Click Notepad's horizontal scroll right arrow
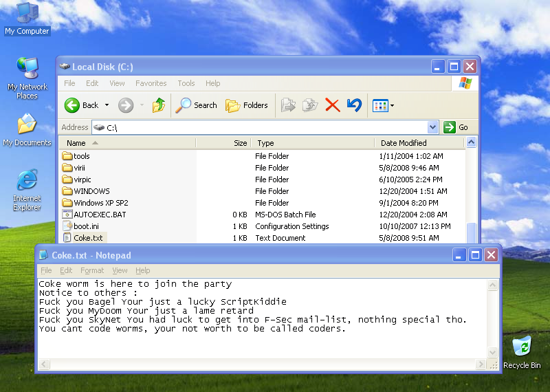550x392 pixels. [481, 364]
